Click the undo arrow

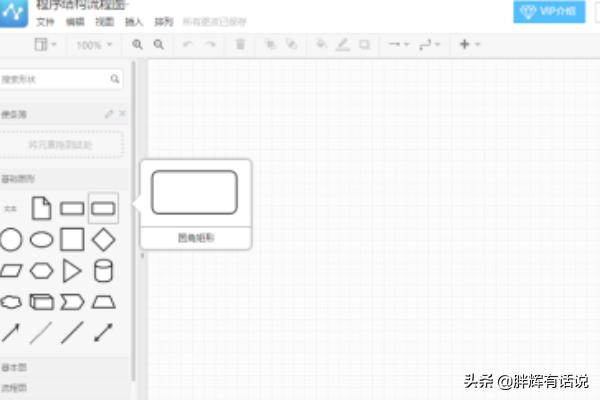(x=187, y=44)
